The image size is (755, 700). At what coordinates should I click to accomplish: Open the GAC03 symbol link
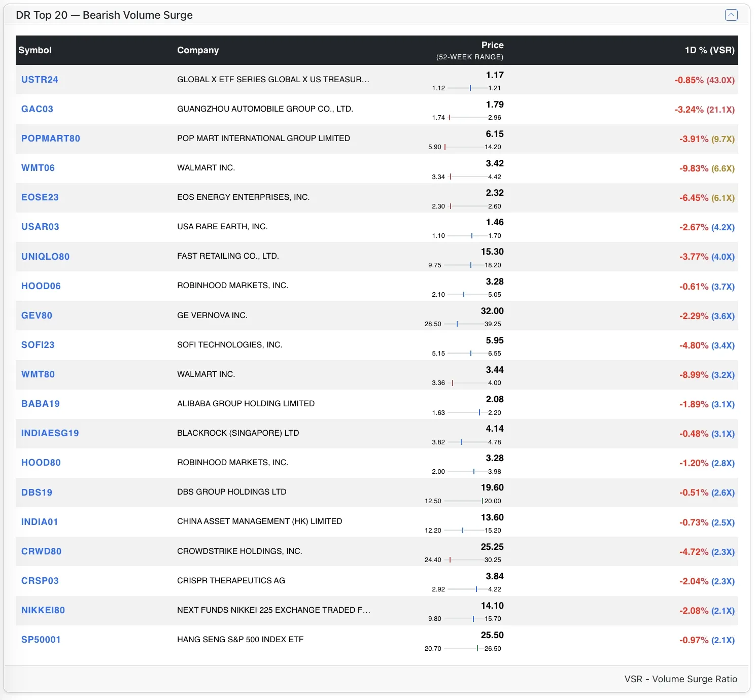[x=37, y=109]
